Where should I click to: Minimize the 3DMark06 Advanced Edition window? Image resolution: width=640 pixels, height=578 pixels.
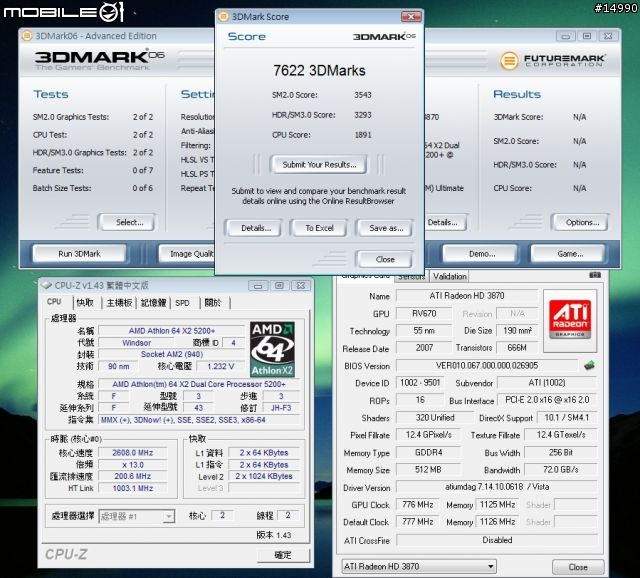tap(565, 36)
